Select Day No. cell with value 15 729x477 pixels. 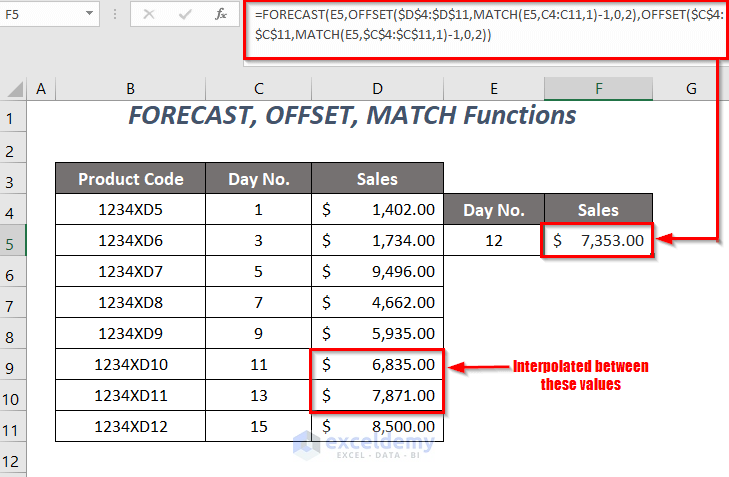tap(258, 426)
